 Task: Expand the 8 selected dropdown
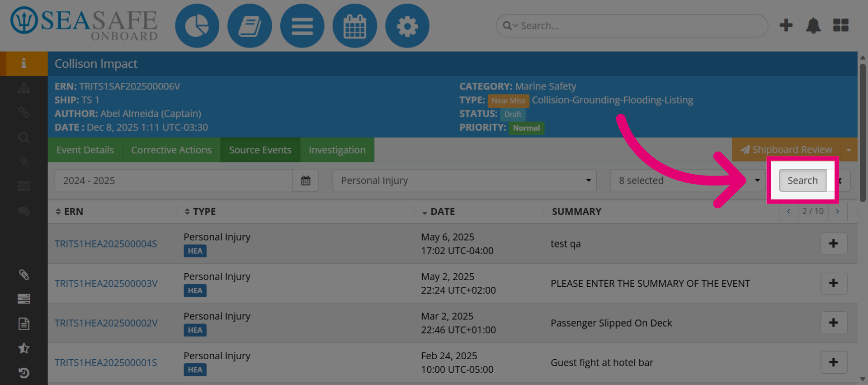687,181
